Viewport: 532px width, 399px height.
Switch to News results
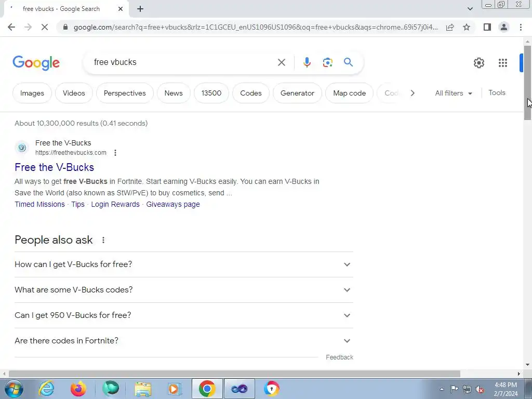(x=174, y=93)
